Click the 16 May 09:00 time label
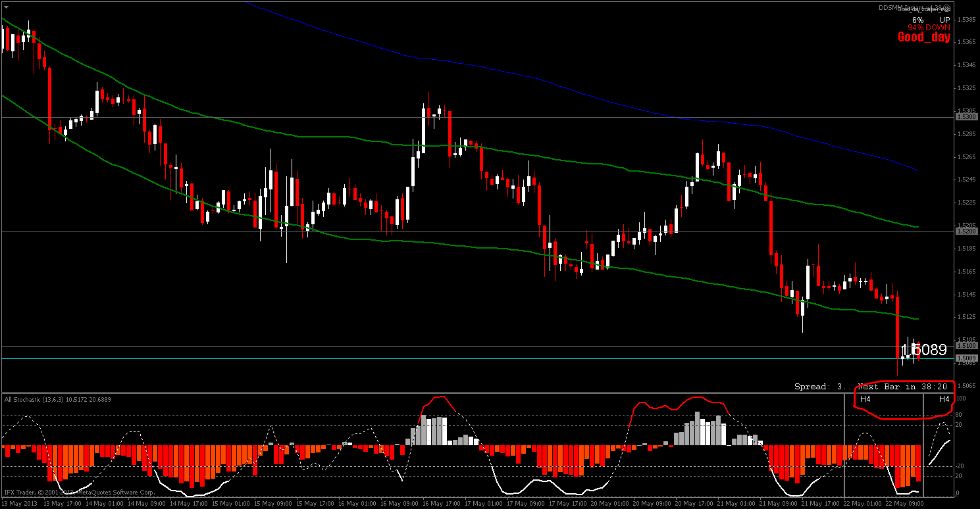This screenshot has height=509, width=980. click(x=401, y=503)
